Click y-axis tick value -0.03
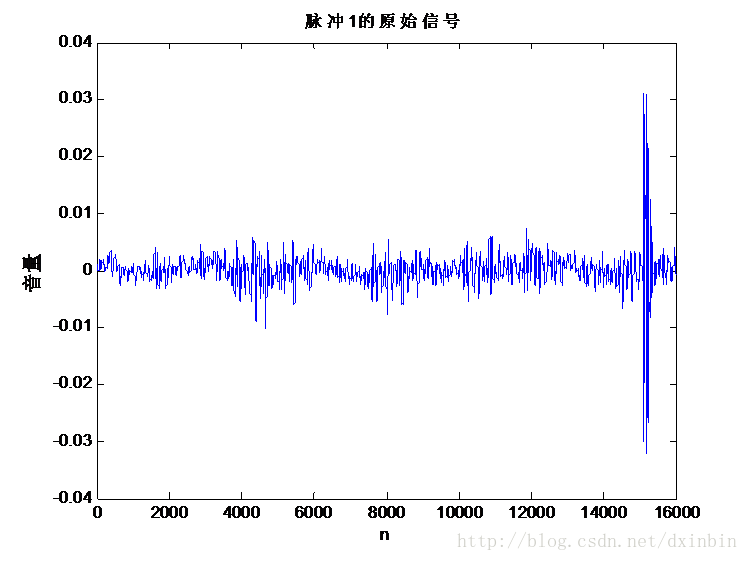This screenshot has height=561, width=748. [73, 440]
